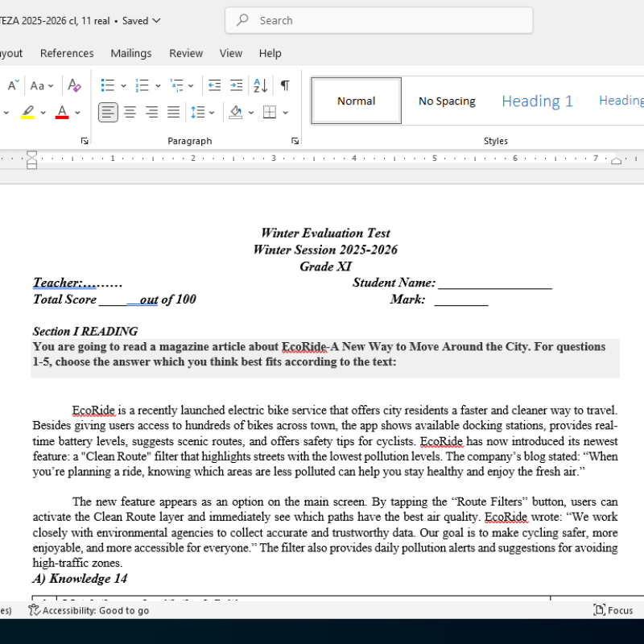Toggle Center text alignment
The height and width of the screenshot is (644, 644).
pyautogui.click(x=130, y=112)
